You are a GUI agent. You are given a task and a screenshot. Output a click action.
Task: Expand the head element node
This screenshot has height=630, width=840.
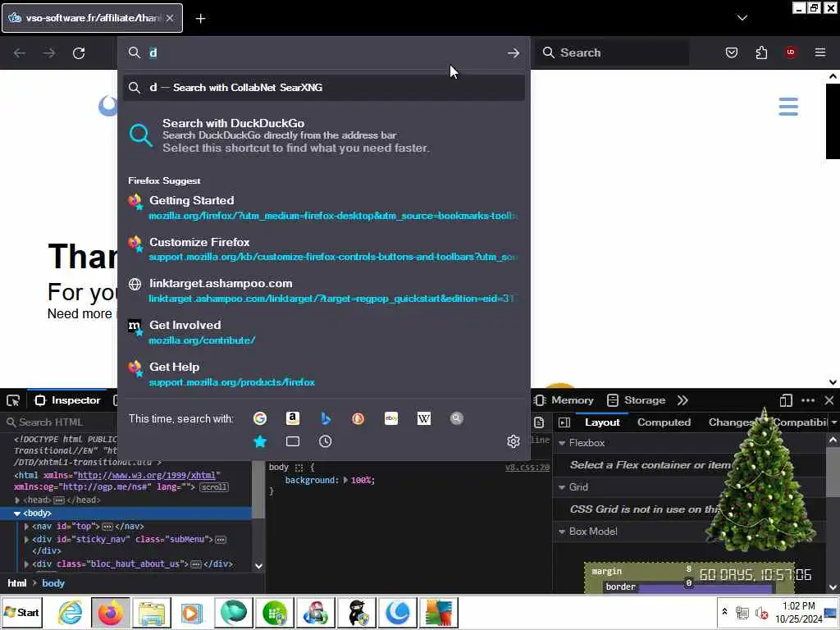pyautogui.click(x=17, y=500)
